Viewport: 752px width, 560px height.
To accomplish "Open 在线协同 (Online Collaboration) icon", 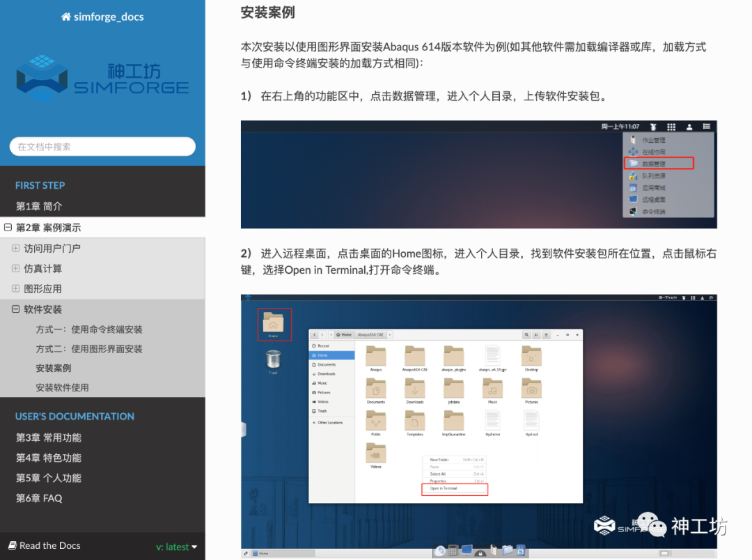I will [x=633, y=151].
